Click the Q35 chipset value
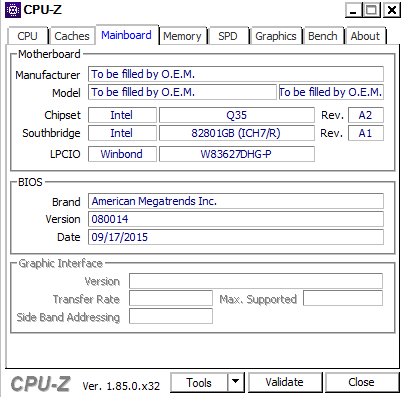 (237, 115)
